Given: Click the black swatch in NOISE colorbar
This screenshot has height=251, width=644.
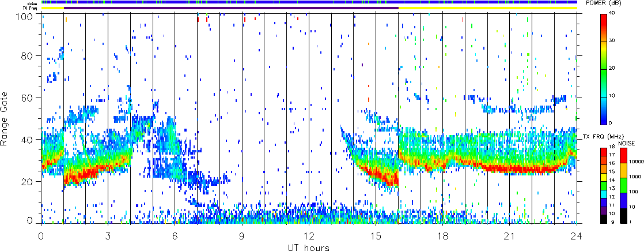Looking at the screenshot, I should pyautogui.click(x=623, y=216).
